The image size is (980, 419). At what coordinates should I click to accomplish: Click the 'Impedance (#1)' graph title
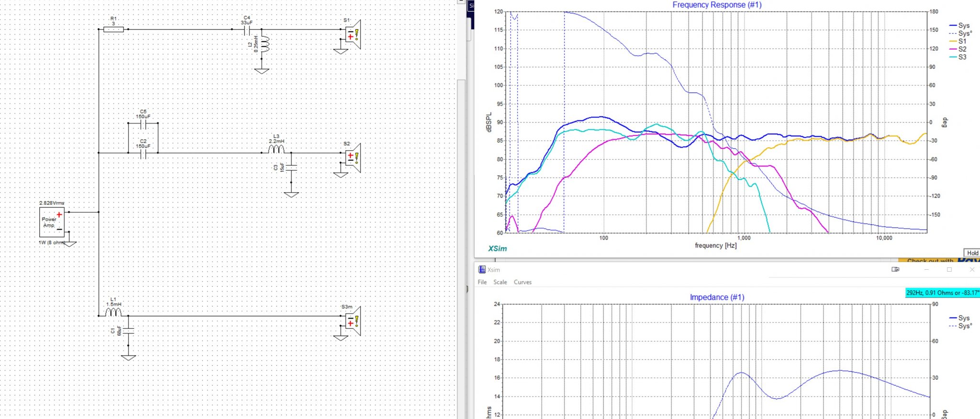(x=717, y=297)
